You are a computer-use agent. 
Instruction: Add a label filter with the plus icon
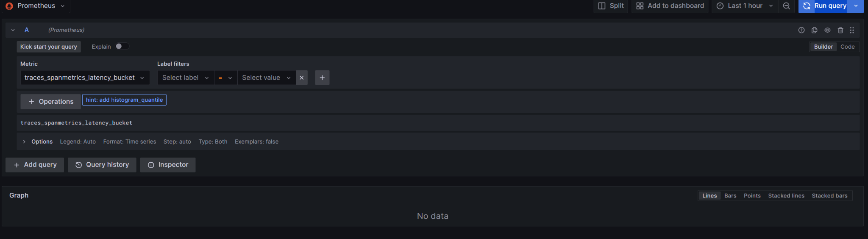[322, 78]
